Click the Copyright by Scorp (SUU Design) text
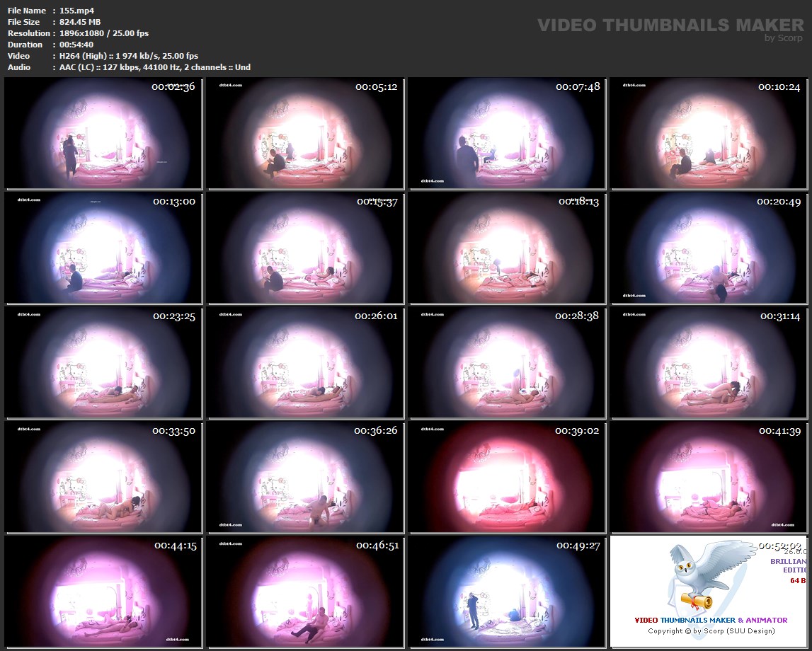 (711, 630)
